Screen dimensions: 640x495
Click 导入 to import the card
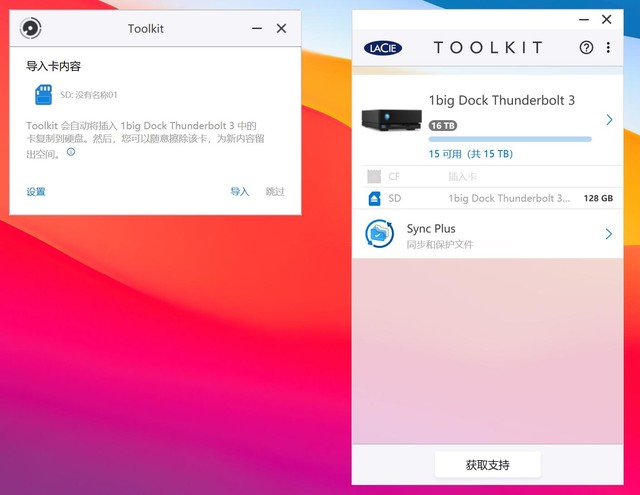[x=240, y=191]
